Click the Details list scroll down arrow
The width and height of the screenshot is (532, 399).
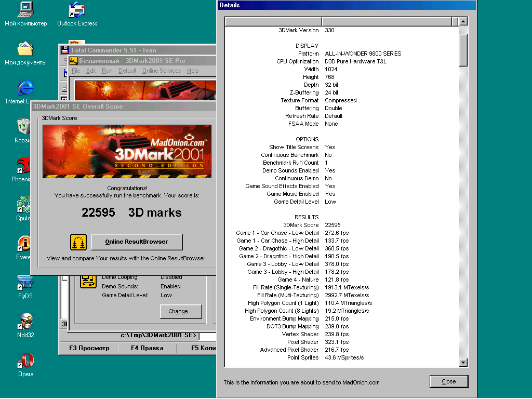(x=463, y=363)
